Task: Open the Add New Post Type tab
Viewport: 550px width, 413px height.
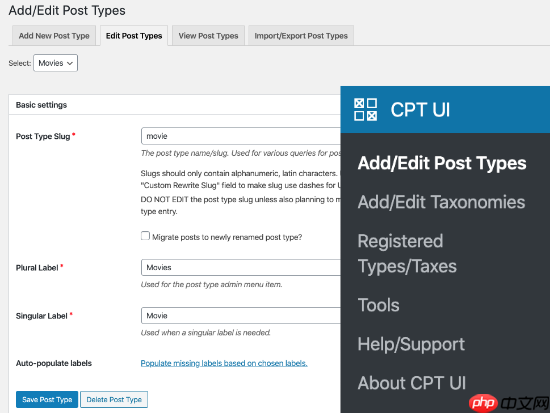Action: tap(54, 36)
